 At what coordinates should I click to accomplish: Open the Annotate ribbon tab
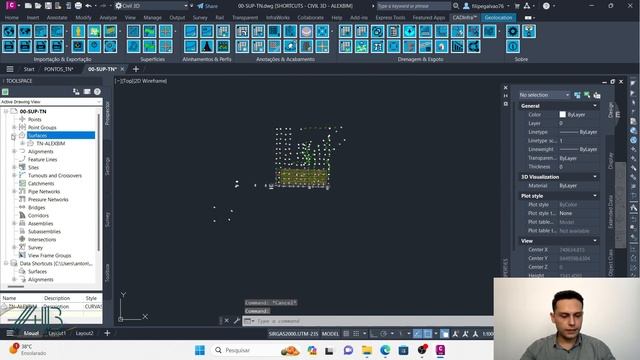57,18
